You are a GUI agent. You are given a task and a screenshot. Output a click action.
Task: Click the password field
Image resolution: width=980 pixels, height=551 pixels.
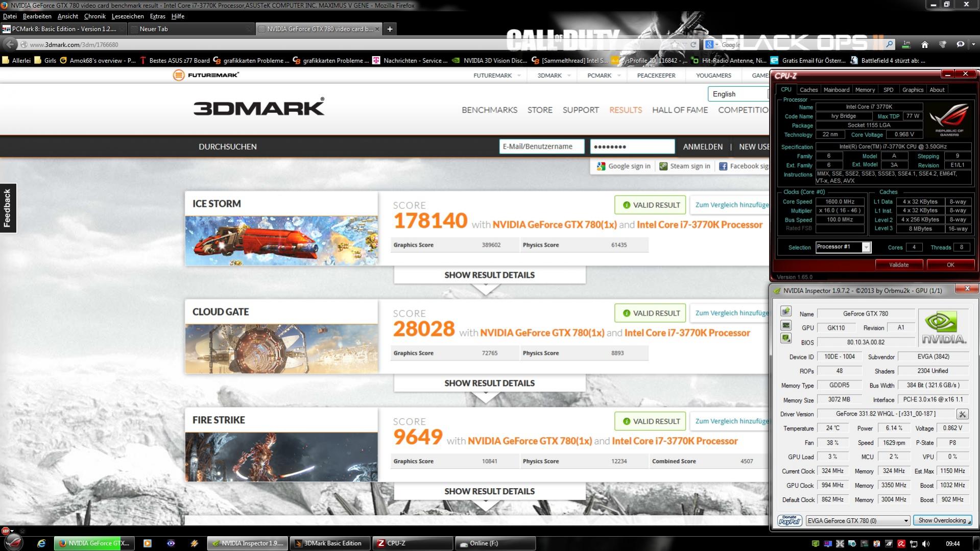click(x=632, y=147)
